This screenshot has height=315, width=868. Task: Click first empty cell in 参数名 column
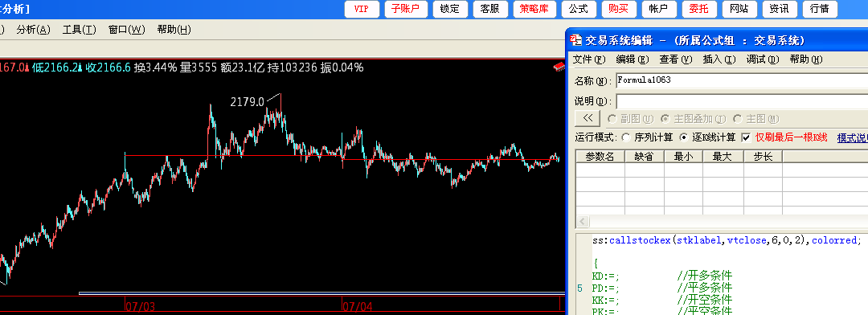tap(600, 170)
